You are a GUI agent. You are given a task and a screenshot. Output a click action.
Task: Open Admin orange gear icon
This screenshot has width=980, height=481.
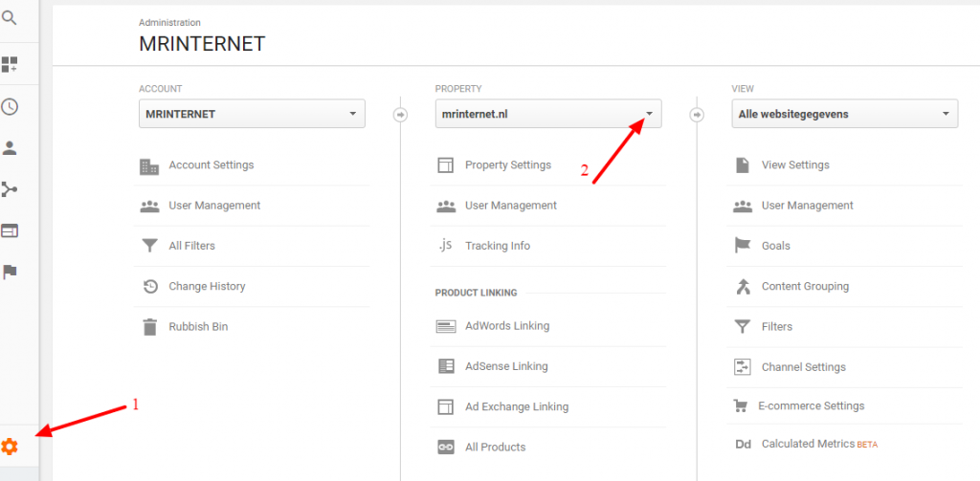10,447
